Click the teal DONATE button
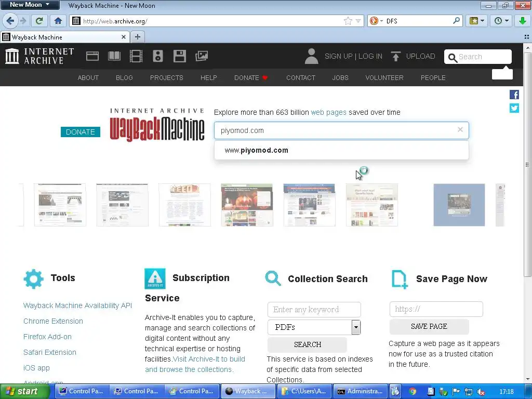532x399 pixels. pos(81,132)
